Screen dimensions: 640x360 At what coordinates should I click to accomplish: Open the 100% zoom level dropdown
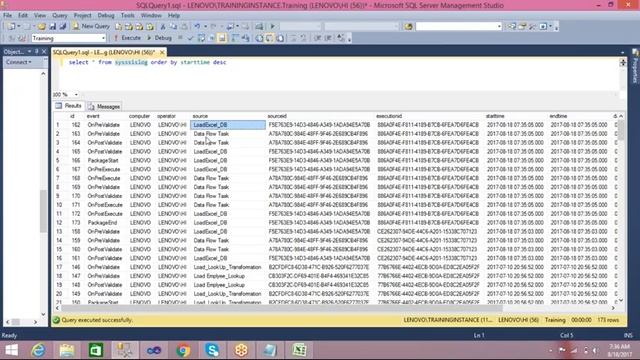coord(76,95)
